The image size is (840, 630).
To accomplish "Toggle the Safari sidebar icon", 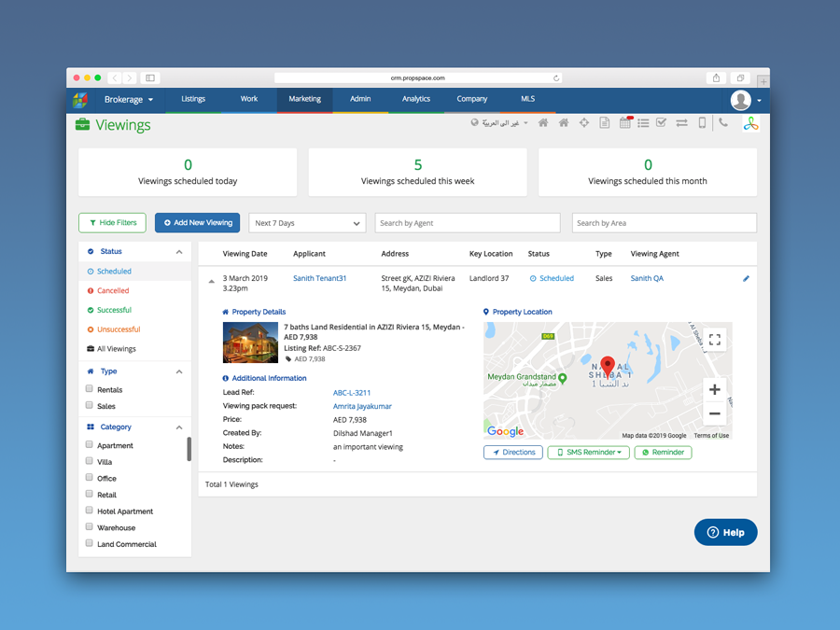I will [150, 77].
